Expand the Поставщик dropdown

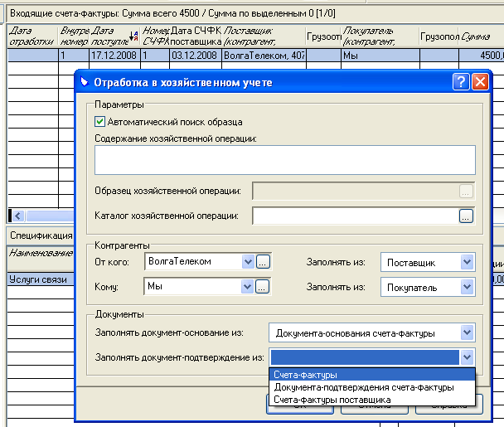coord(467,262)
